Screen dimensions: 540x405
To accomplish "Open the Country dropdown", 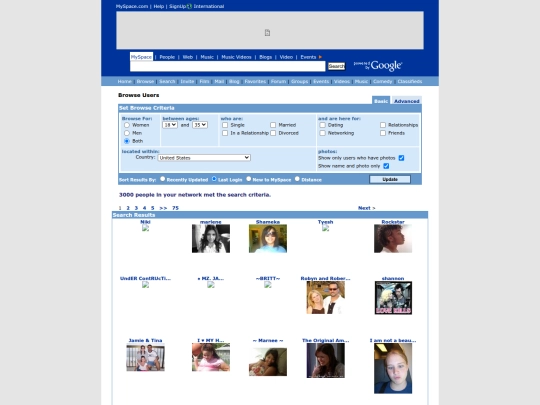I will 204,158.
